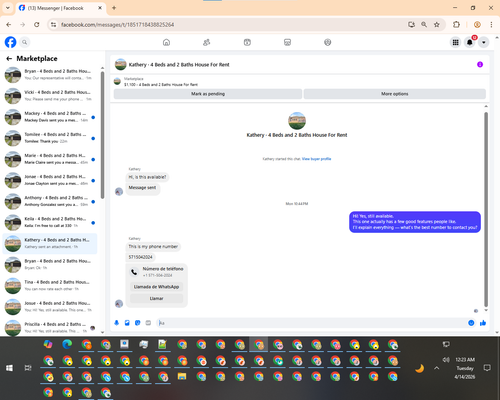
Task: Click the listing thumbnail beside $1,100 price
Action: [117, 81]
